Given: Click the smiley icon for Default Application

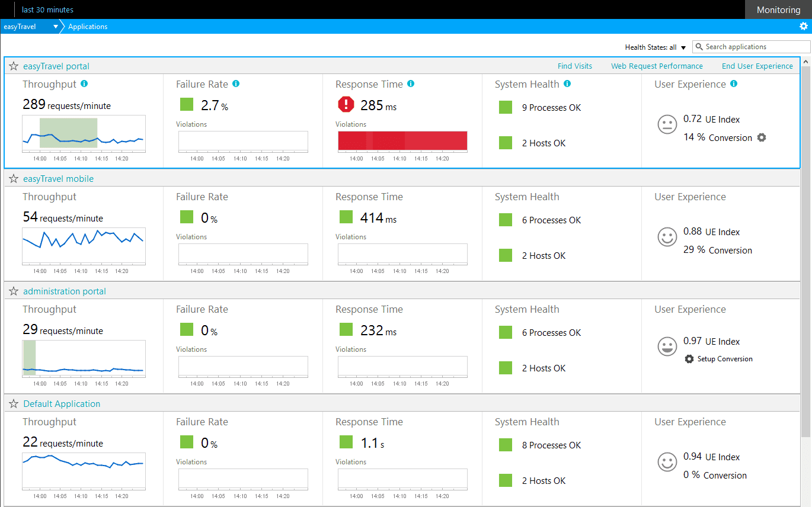Looking at the screenshot, I should (x=667, y=462).
